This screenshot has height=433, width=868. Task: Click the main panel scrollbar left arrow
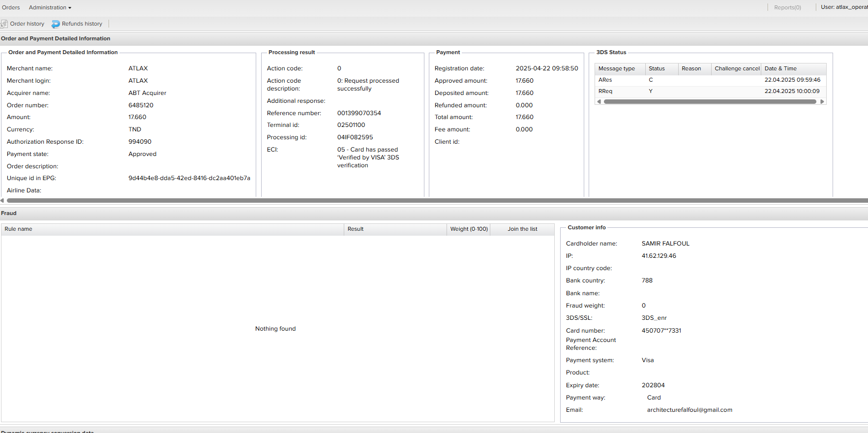2,200
